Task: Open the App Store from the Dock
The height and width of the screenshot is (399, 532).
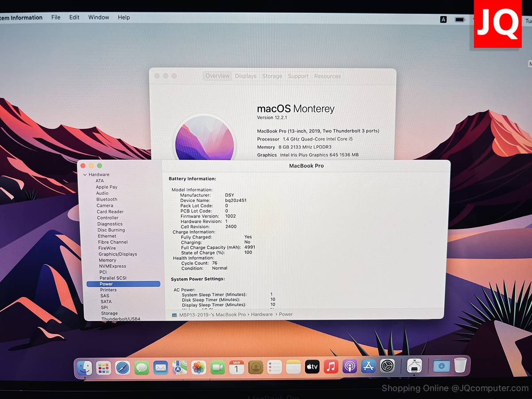Action: coord(369,366)
